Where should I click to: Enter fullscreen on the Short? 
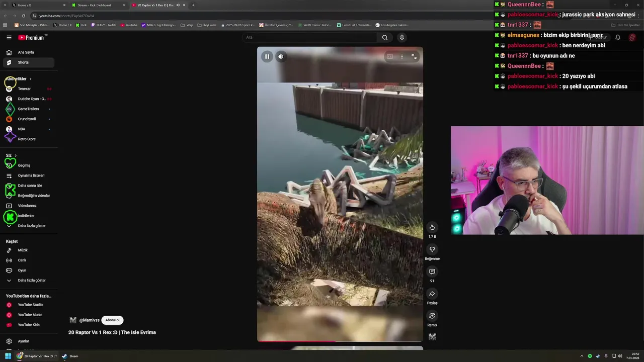point(414,57)
